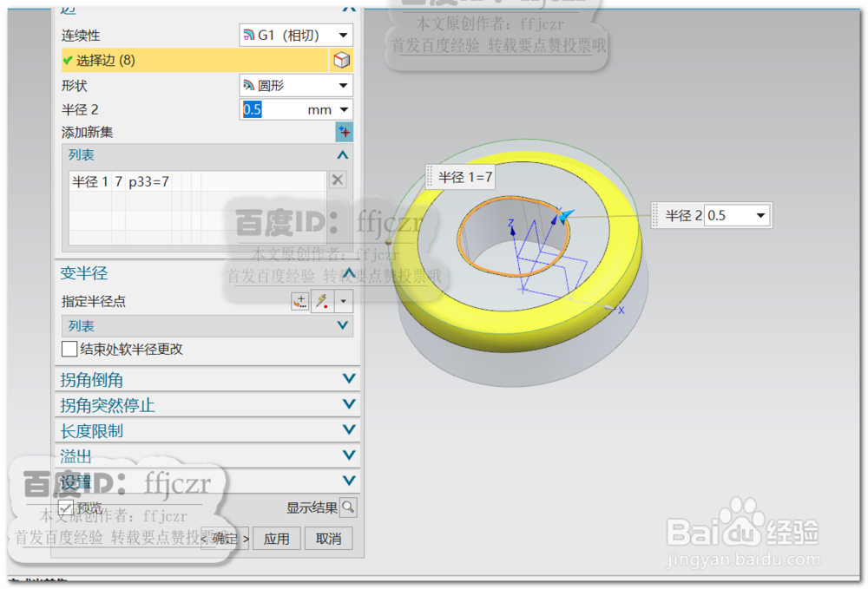Screen dimensions: 868x589
Task: Click the 半径 2 value input field
Action: pos(271,109)
